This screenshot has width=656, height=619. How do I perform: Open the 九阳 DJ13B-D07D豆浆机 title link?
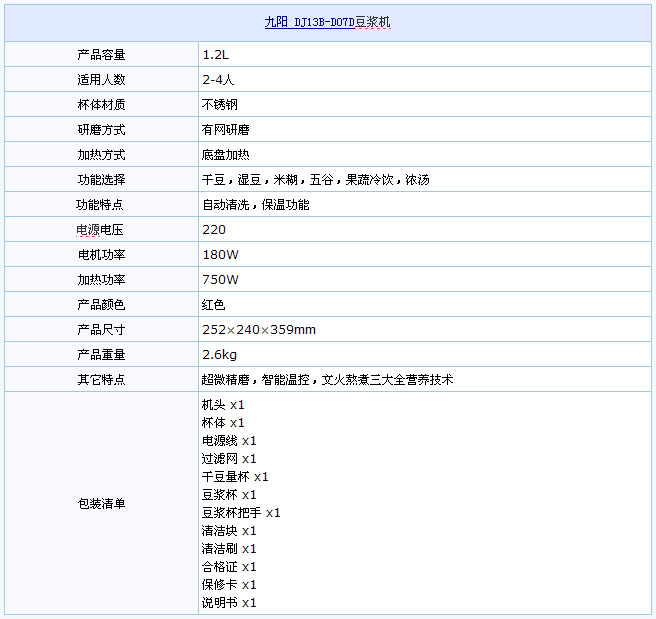327,22
